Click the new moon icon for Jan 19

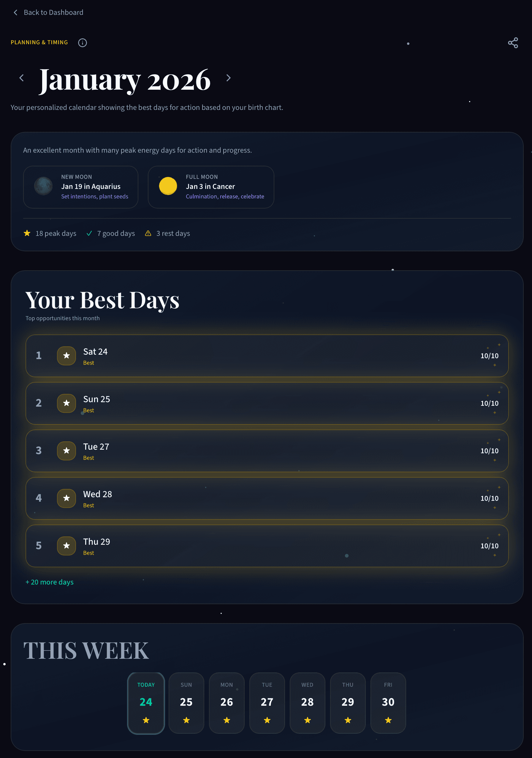(x=43, y=186)
